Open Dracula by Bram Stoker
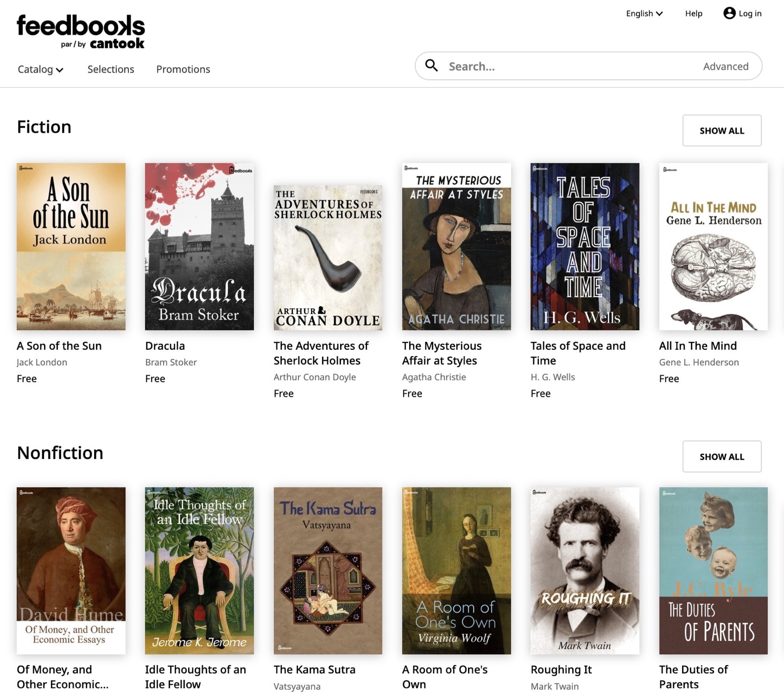This screenshot has height=692, width=784. (x=199, y=246)
